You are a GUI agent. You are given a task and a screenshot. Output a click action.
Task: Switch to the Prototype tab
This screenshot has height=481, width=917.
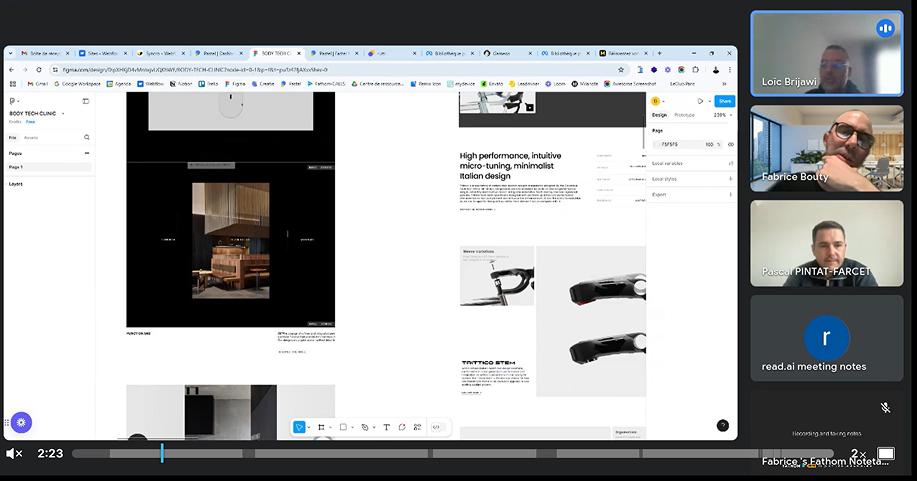(x=685, y=115)
